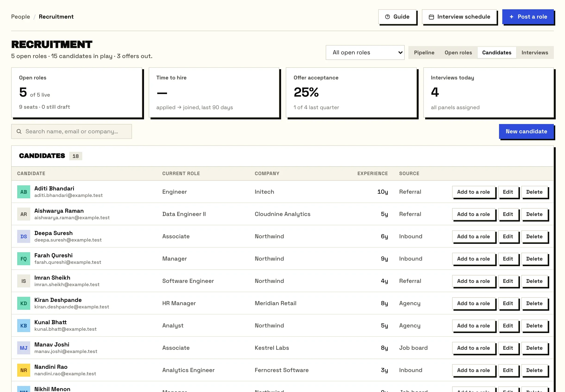
Task: Click Manav Joshi's MJ avatar
Action: (24, 348)
